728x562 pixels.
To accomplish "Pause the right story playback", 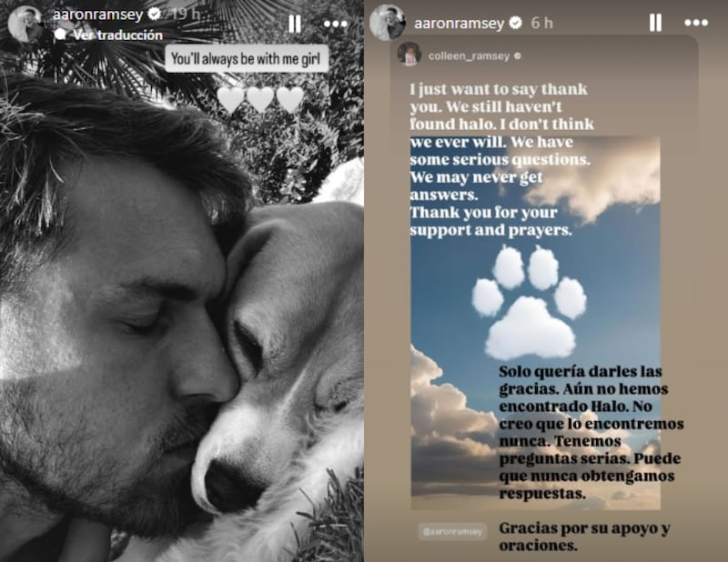I will pyautogui.click(x=655, y=22).
